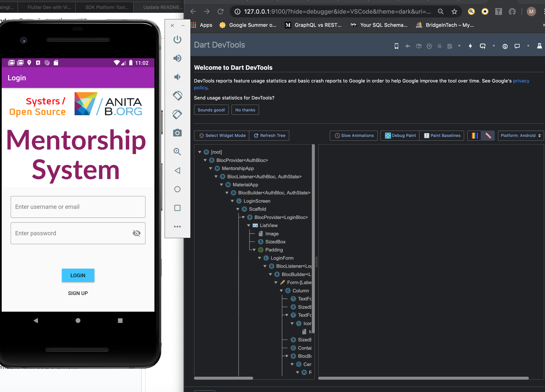Click the emulator volume up icon
Viewport: 545px width, 392px height.
(177, 58)
